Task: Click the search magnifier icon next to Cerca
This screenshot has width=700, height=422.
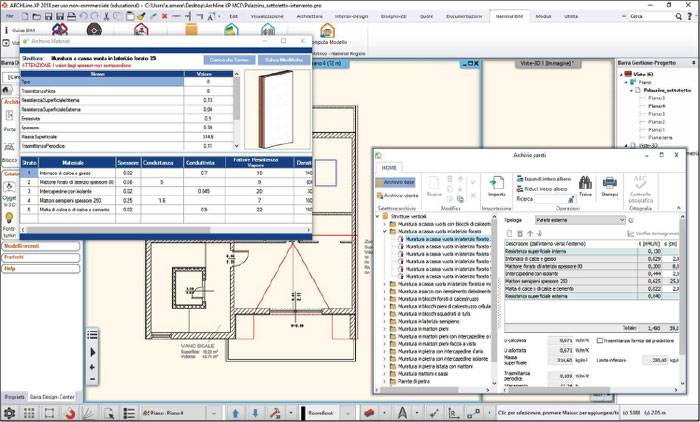Action: 679,16
